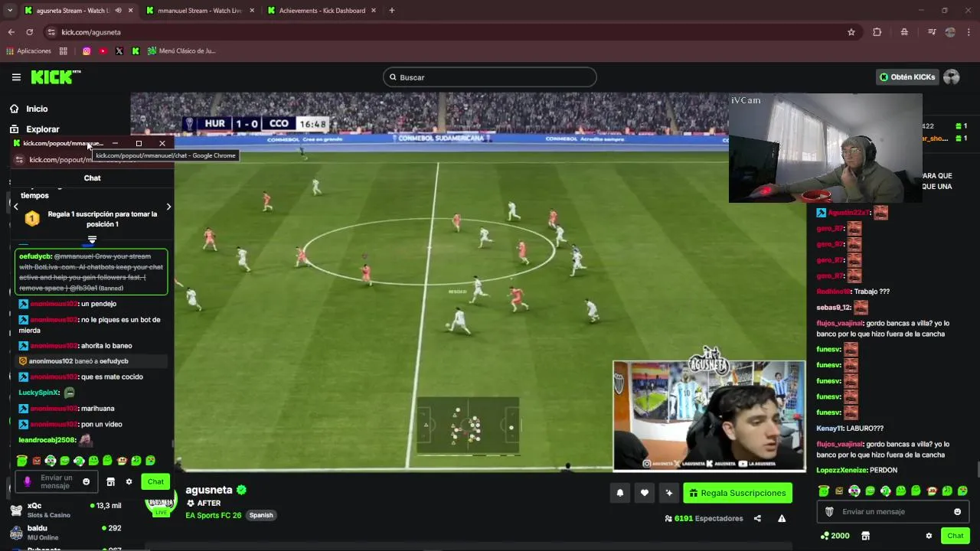This screenshot has width=980, height=551.
Task: Open the Chrome three-dot menu
Action: (969, 32)
